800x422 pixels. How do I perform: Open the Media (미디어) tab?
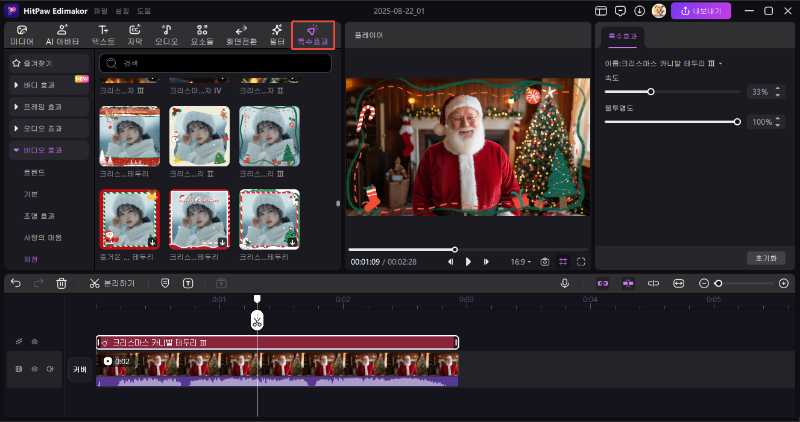[22, 35]
